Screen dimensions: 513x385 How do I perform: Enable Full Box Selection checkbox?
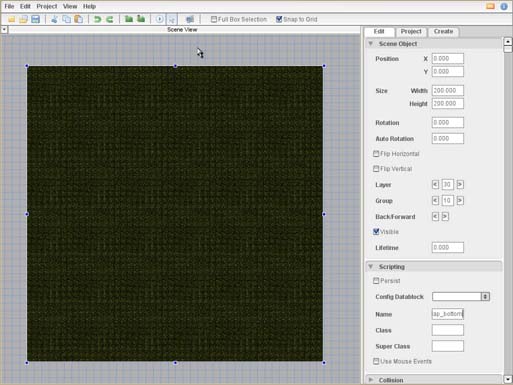pyautogui.click(x=214, y=19)
